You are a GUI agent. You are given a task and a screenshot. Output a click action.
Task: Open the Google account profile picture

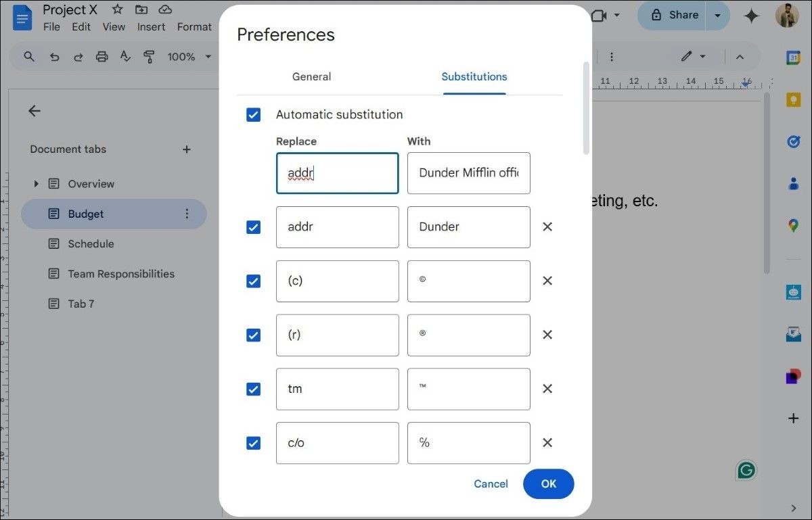(x=787, y=16)
